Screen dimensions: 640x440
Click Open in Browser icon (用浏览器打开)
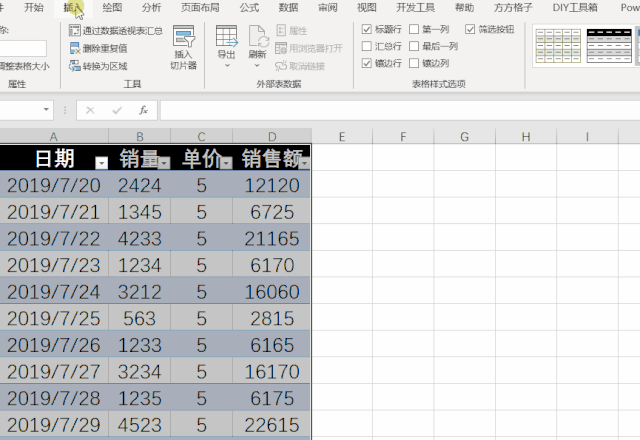point(281,48)
